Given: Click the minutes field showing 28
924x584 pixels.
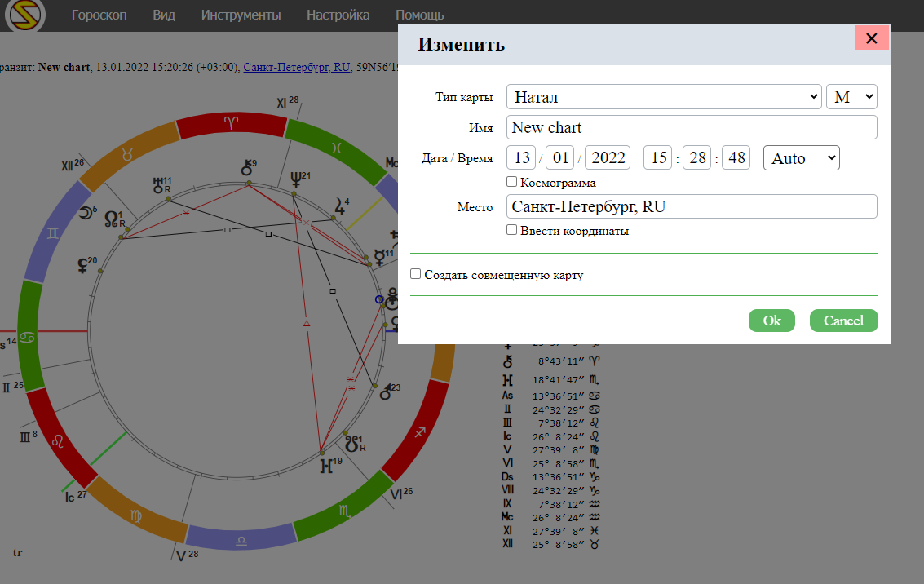Looking at the screenshot, I should pos(697,157).
